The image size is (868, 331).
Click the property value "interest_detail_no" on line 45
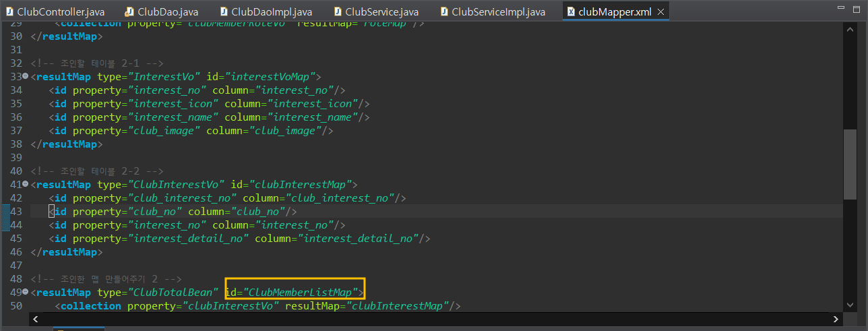(189, 239)
